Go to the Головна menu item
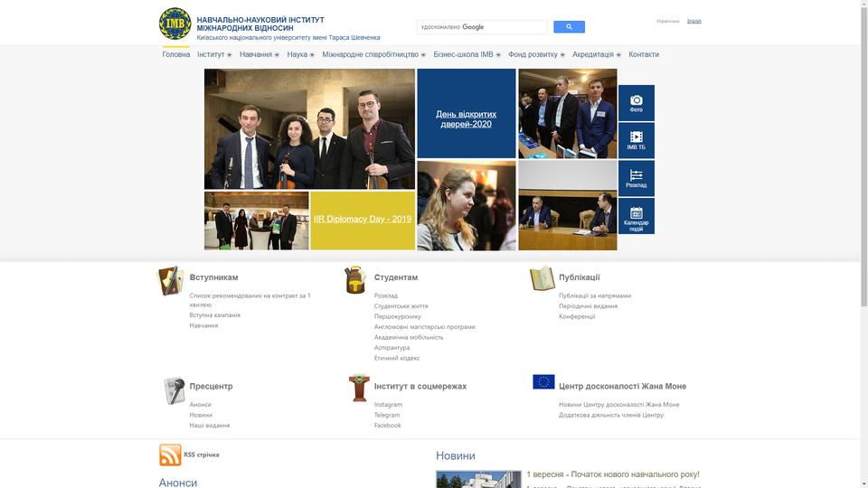This screenshot has height=488, width=868. pos(176,54)
